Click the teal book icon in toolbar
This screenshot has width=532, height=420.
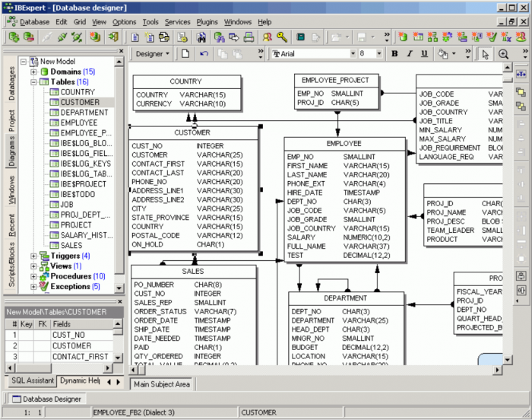[x=300, y=37]
